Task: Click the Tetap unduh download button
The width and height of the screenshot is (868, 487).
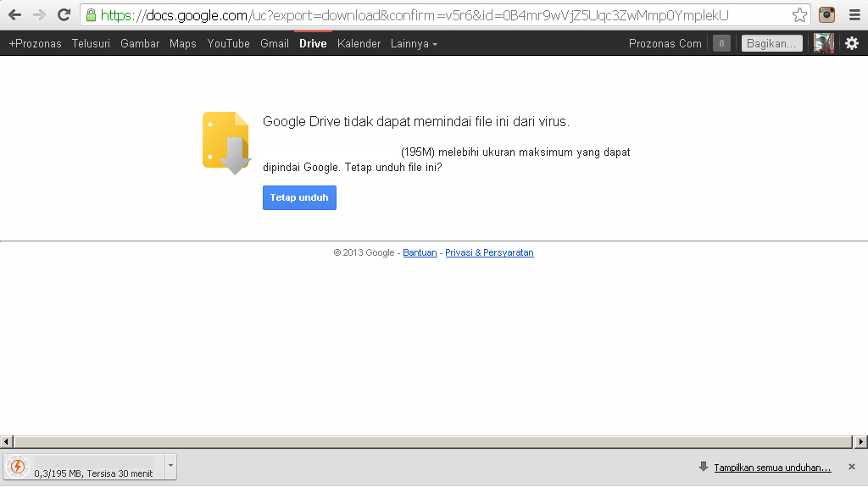Action: pos(299,197)
